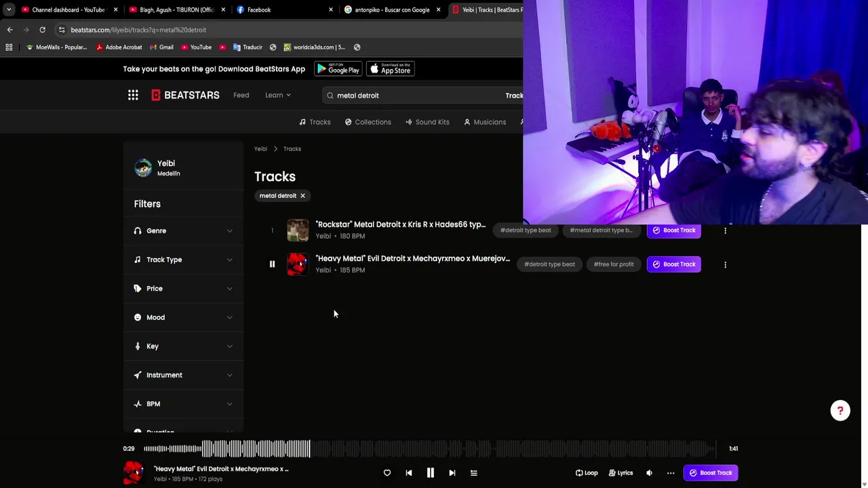This screenshot has width=868, height=488.
Task: Mute the player volume icon
Action: point(649,473)
